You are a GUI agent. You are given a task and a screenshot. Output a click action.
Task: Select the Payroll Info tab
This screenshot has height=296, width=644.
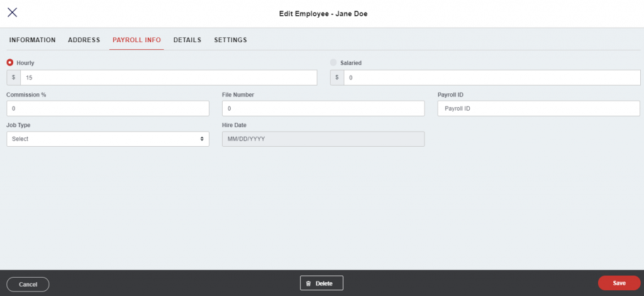coord(136,40)
